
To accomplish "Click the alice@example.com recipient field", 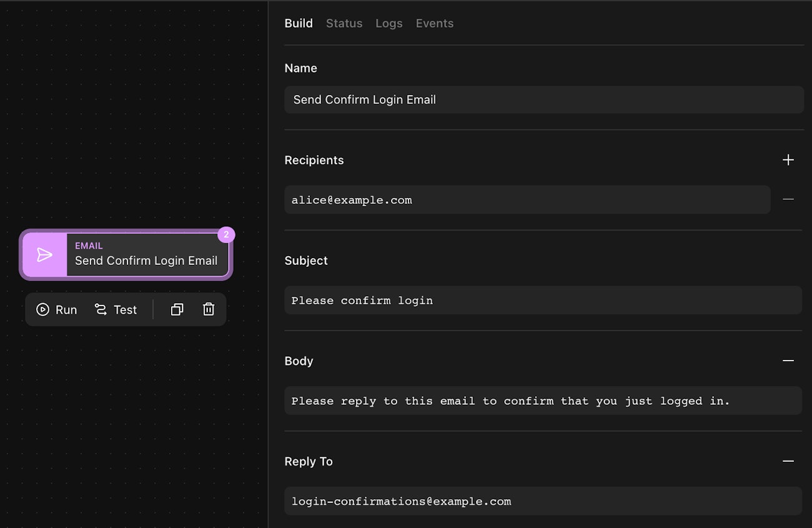I will tap(527, 200).
